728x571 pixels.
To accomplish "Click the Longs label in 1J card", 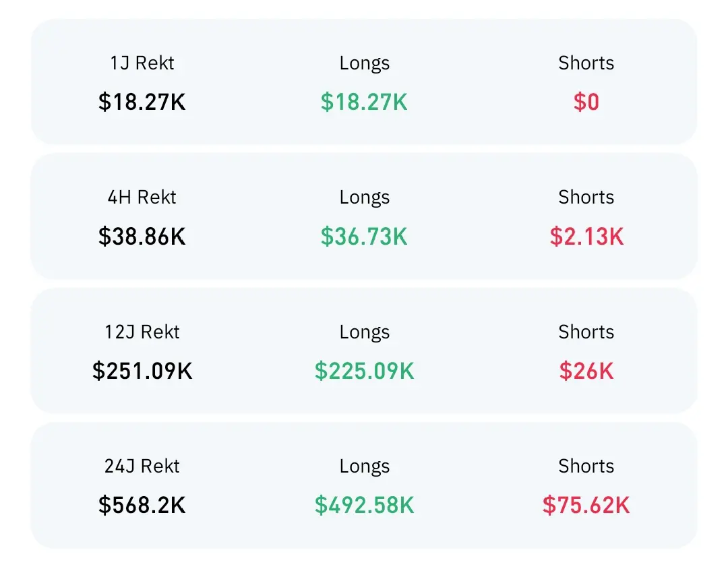I will coord(364,63).
